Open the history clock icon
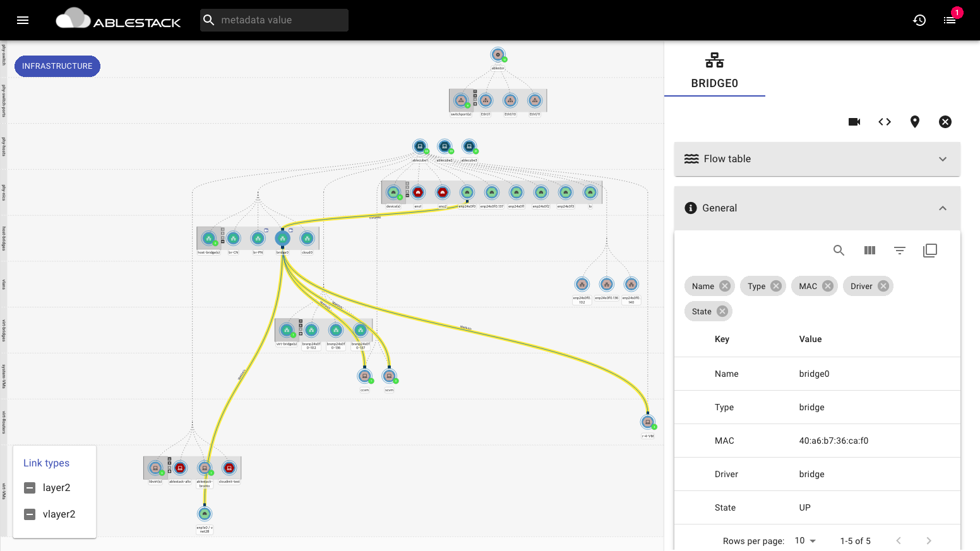Viewport: 980px width, 551px height. 919,20
